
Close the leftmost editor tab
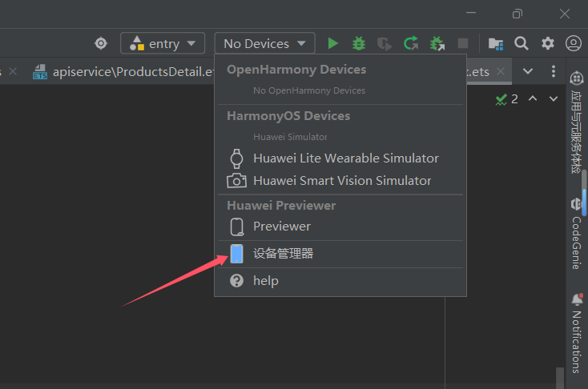point(13,71)
